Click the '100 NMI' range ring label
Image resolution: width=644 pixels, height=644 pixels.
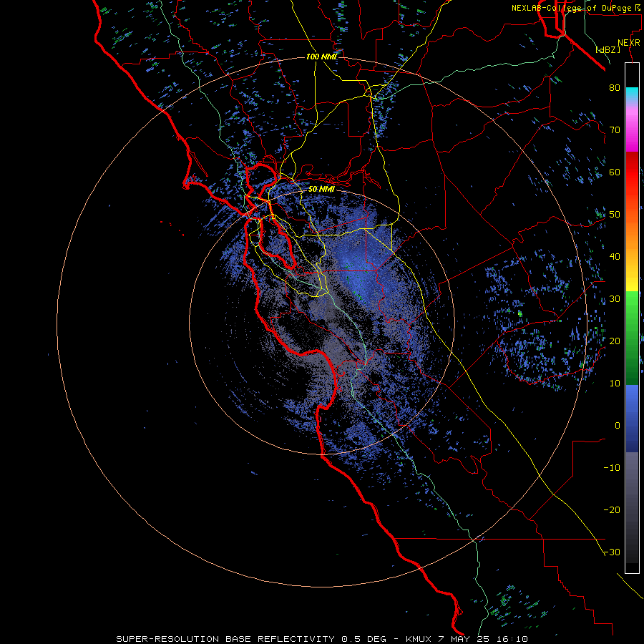pyautogui.click(x=321, y=57)
